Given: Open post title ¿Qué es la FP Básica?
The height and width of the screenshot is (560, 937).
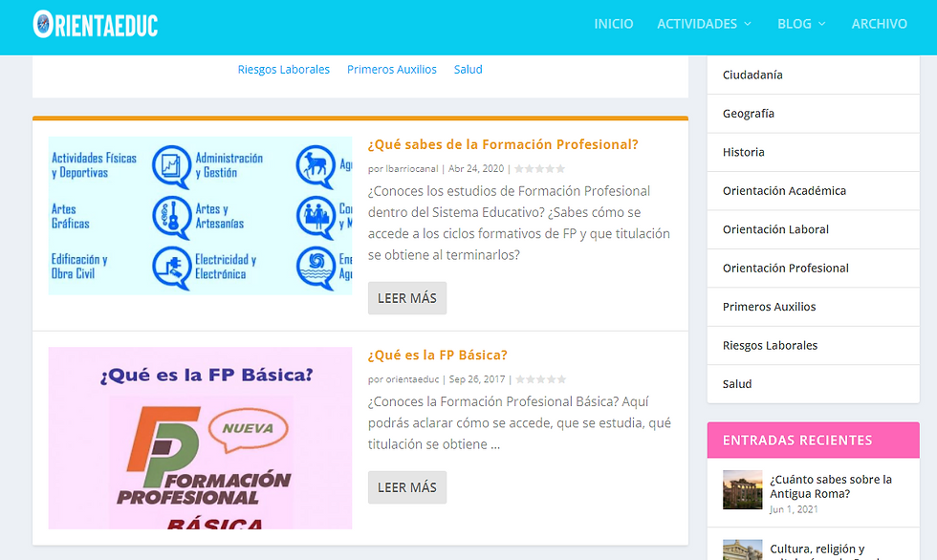Looking at the screenshot, I should tap(438, 355).
